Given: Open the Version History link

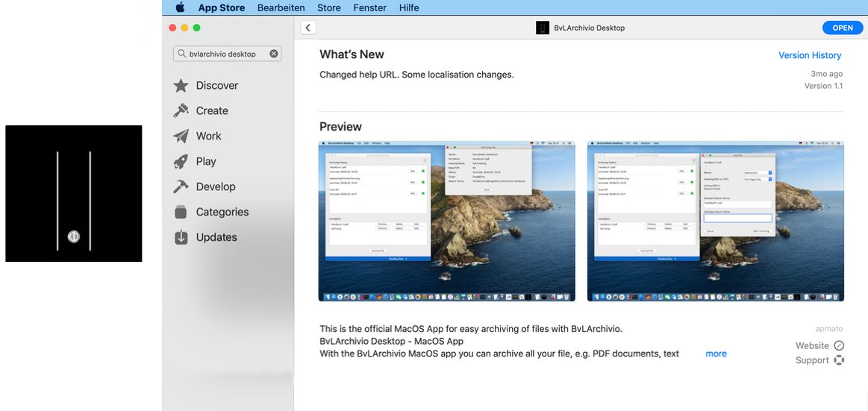Looking at the screenshot, I should pos(809,55).
